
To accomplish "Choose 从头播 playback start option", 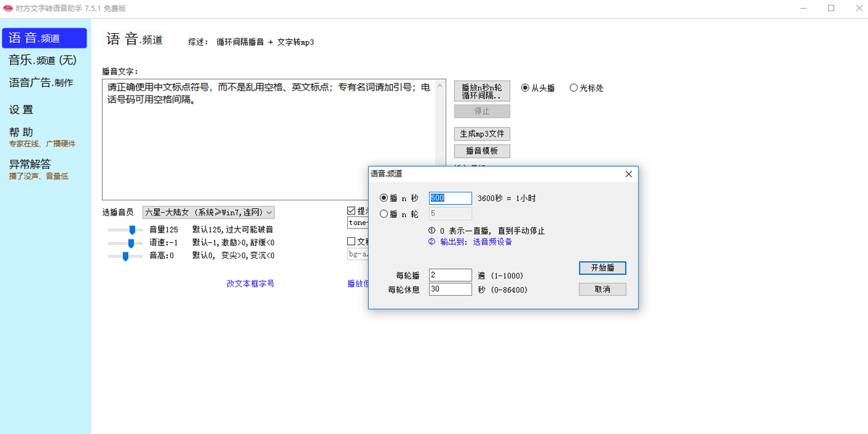I will [525, 88].
